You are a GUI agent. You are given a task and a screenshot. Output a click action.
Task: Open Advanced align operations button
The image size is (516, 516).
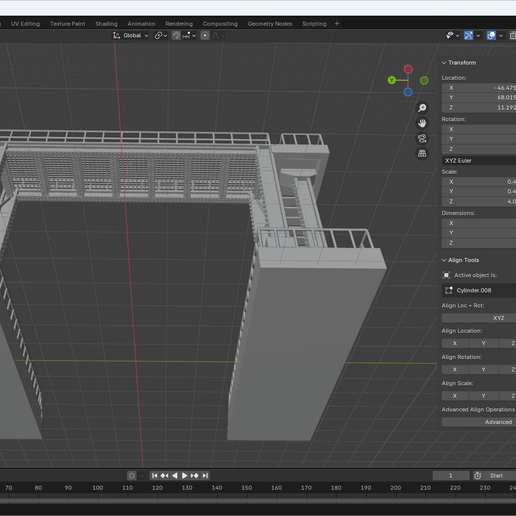(479, 422)
